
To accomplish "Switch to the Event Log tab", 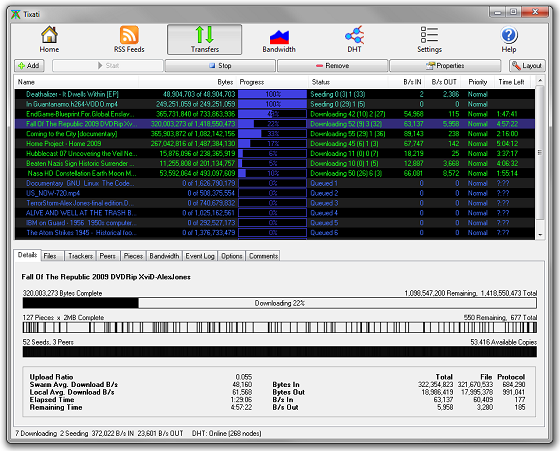I will [200, 256].
